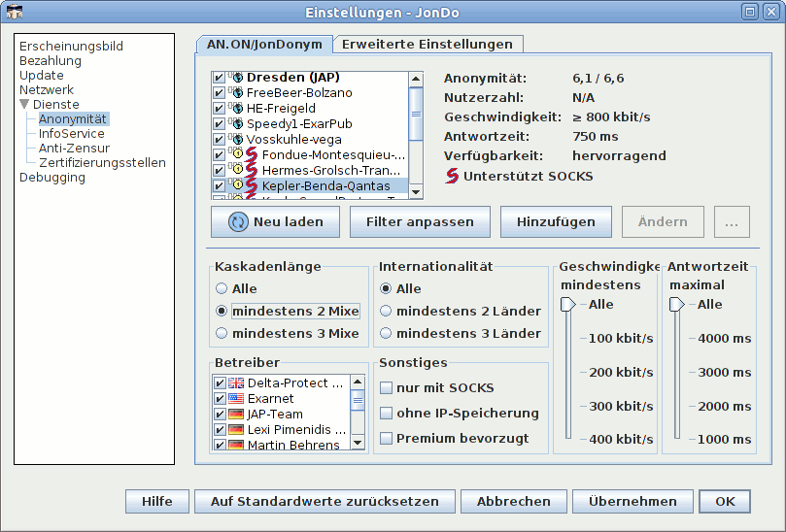
Task: Select InfoService in the tree
Action: click(x=72, y=134)
